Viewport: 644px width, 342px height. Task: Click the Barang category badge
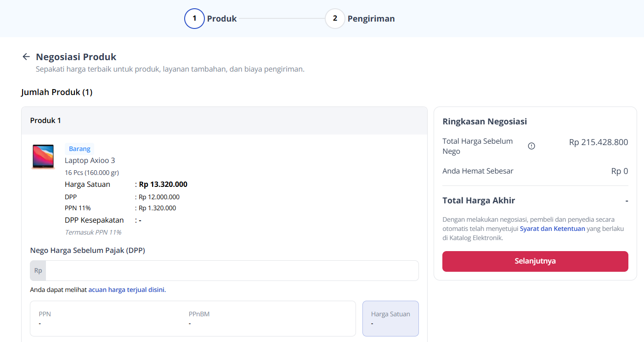79,149
